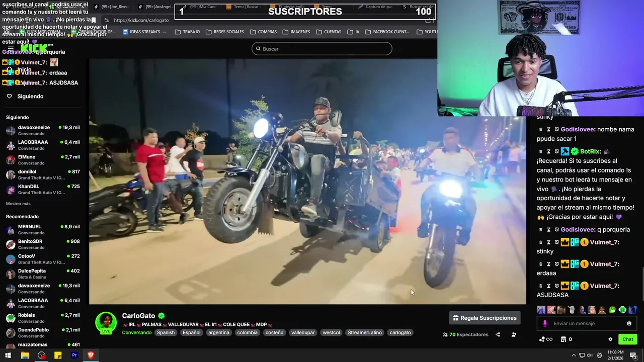Open the COMPRAS bookmarks folder
Screen dimensions: 644x362
pos(263,32)
